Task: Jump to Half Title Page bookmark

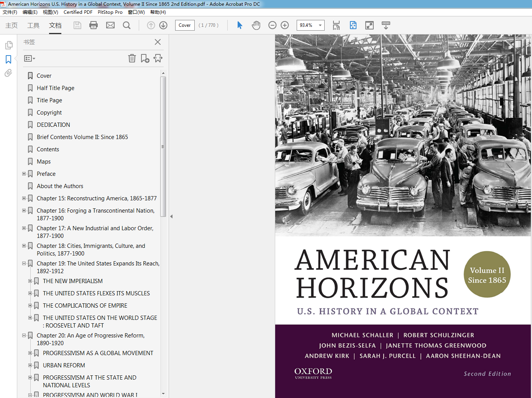Action: click(x=56, y=88)
